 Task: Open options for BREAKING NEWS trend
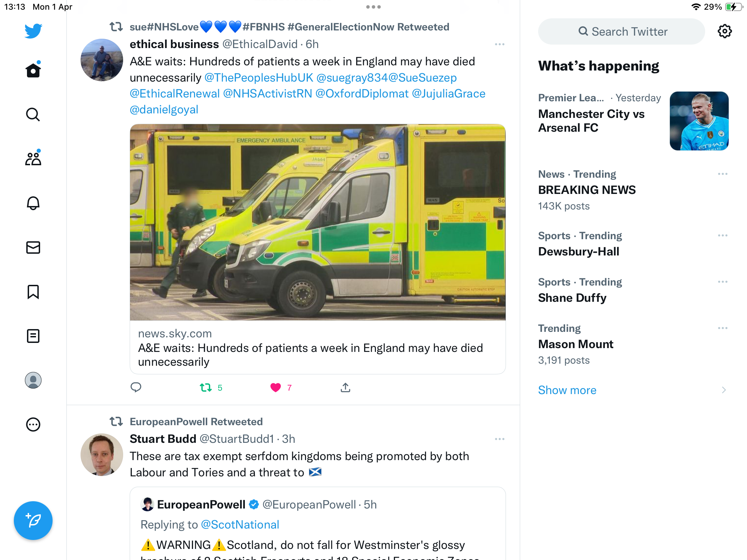click(723, 174)
